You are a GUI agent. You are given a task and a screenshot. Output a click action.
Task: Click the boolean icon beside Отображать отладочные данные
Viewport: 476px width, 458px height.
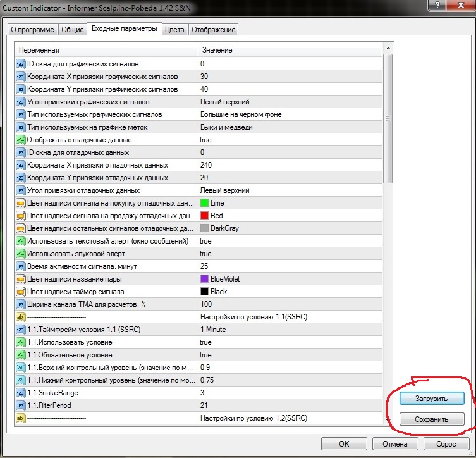point(20,140)
